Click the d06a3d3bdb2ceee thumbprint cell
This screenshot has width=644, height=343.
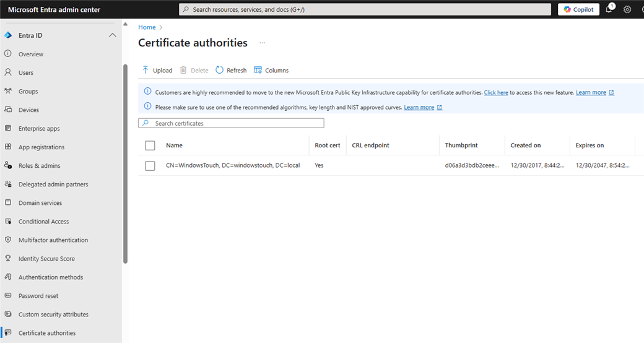click(472, 165)
